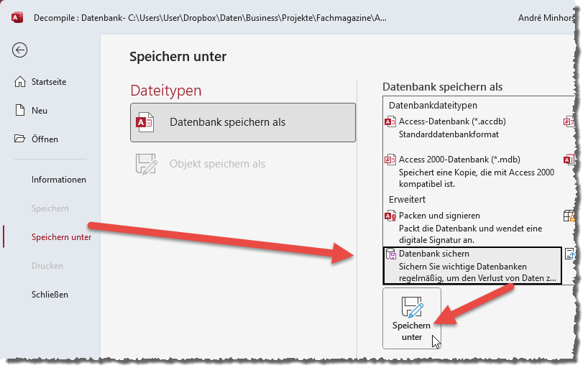Image resolution: width=588 pixels, height=373 pixels.
Task: Click cut-off icon right of Access 2000-Datenbank row
Action: click(569, 160)
